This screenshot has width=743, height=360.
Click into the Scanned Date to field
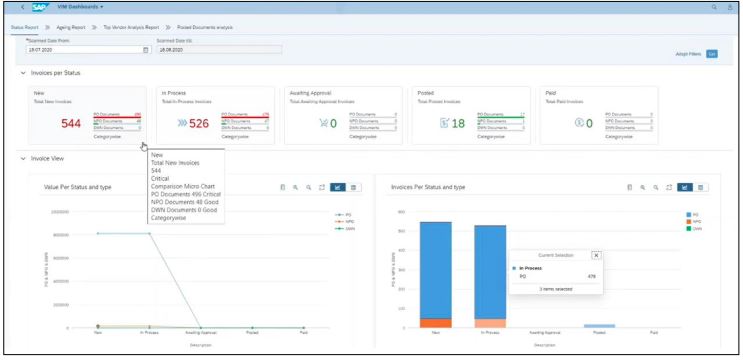pos(219,50)
